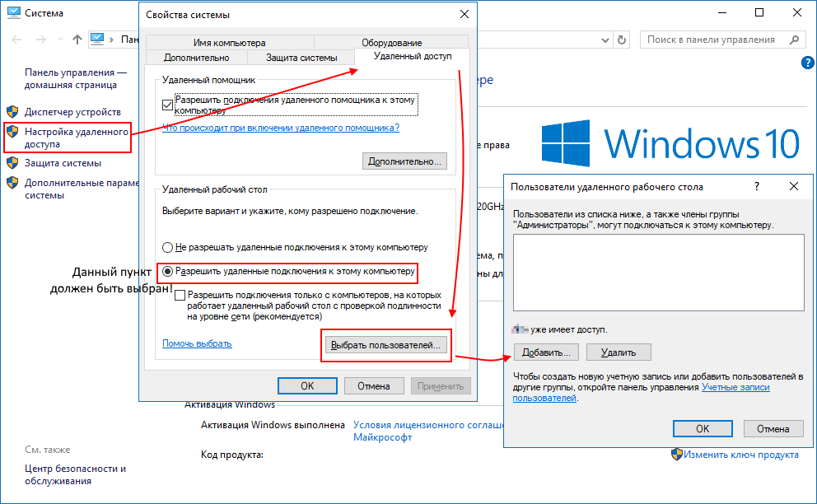
Task: Open Помочь выбрать link
Action: point(197,343)
